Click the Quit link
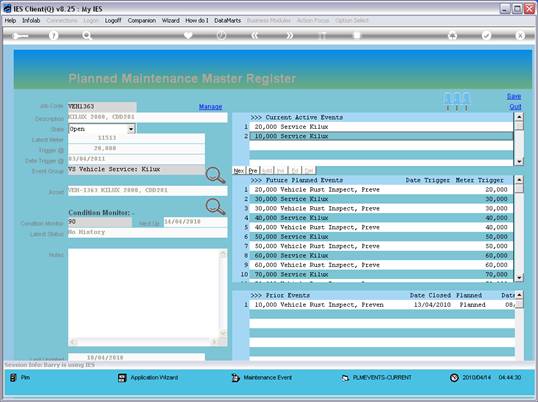538x402 pixels. coord(515,107)
